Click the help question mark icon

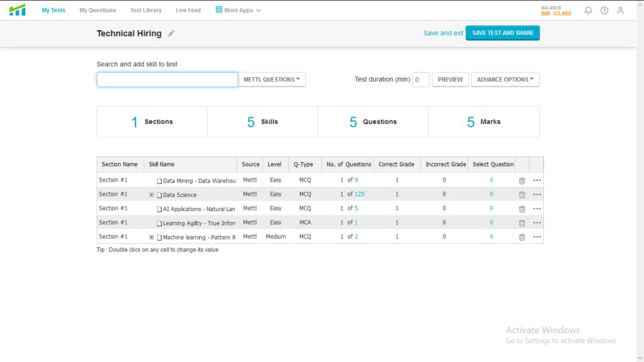pyautogui.click(x=604, y=11)
